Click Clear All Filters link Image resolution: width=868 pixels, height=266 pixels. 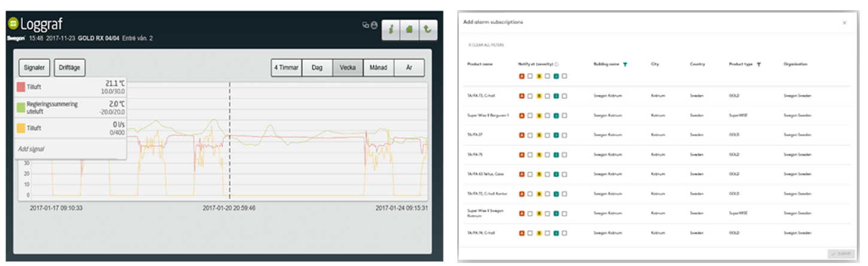click(x=485, y=45)
